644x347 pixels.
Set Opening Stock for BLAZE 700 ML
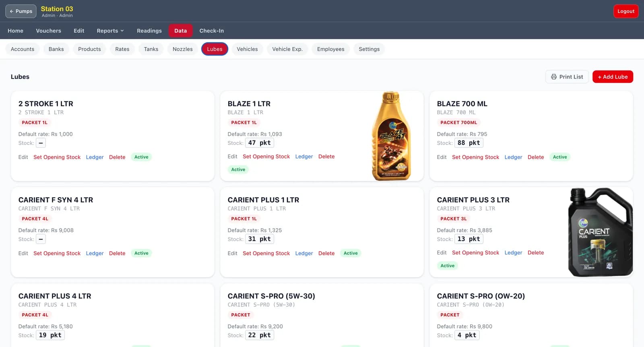coord(475,157)
